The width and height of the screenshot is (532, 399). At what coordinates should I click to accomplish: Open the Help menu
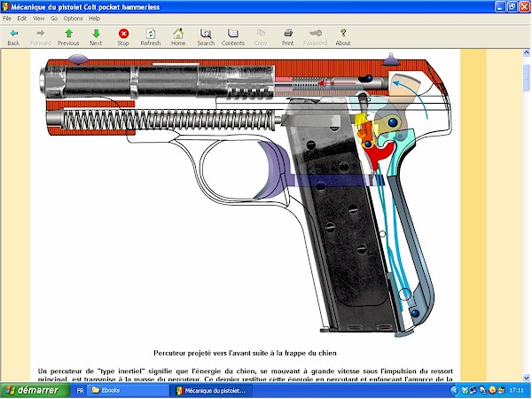[94, 19]
